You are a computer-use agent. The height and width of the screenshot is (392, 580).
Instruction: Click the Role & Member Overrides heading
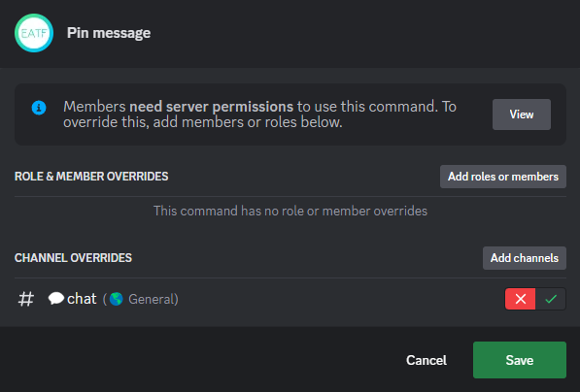coord(91,177)
